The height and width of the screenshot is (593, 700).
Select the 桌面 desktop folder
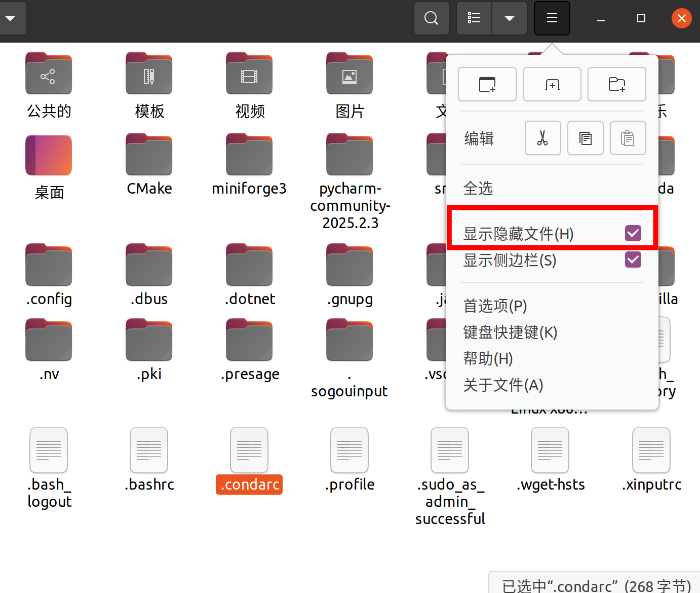click(49, 155)
